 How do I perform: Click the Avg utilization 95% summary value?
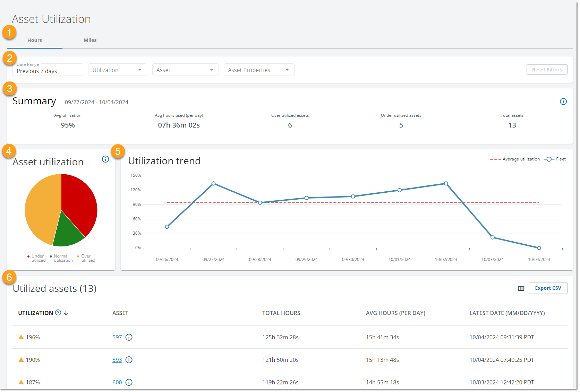click(x=68, y=125)
